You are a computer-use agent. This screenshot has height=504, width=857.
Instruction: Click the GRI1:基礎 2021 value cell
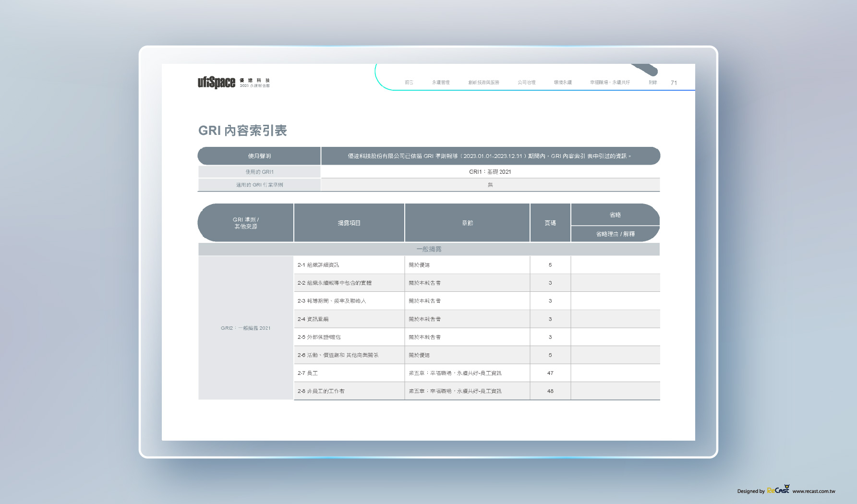click(x=490, y=172)
